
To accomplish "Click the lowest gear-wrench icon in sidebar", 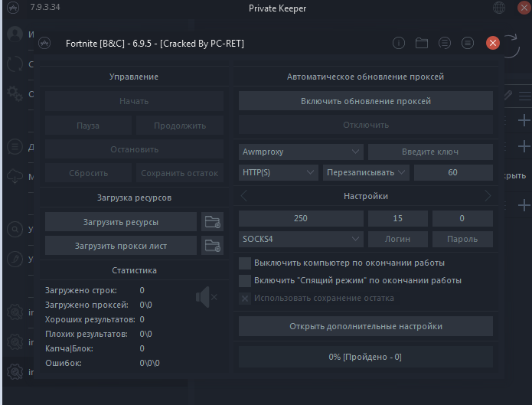I will click(15, 372).
